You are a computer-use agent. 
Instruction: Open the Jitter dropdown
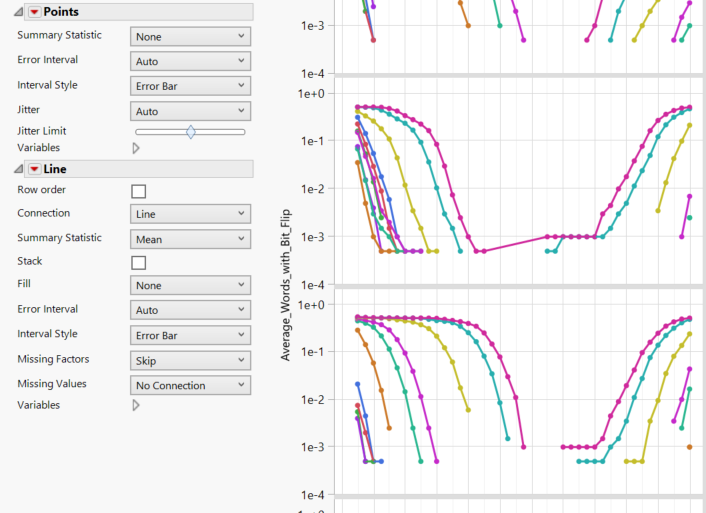pos(190,111)
